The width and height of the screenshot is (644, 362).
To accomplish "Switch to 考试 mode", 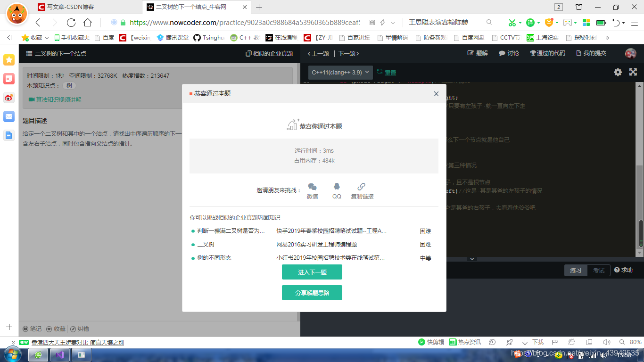I will point(599,270).
